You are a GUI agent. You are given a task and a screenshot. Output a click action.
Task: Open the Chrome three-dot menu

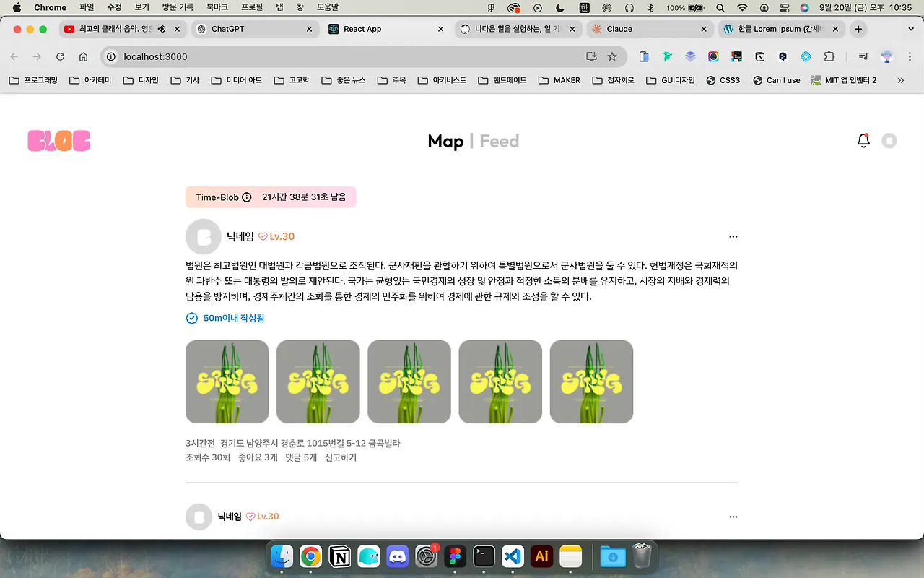pyautogui.click(x=910, y=56)
